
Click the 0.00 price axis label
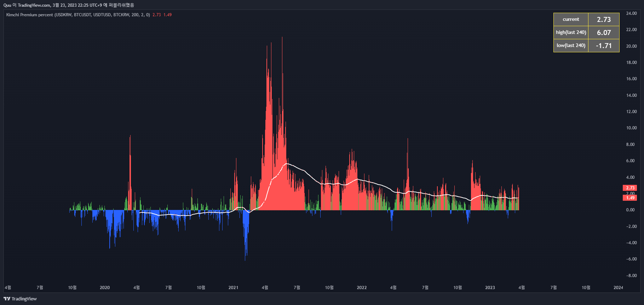click(630, 210)
